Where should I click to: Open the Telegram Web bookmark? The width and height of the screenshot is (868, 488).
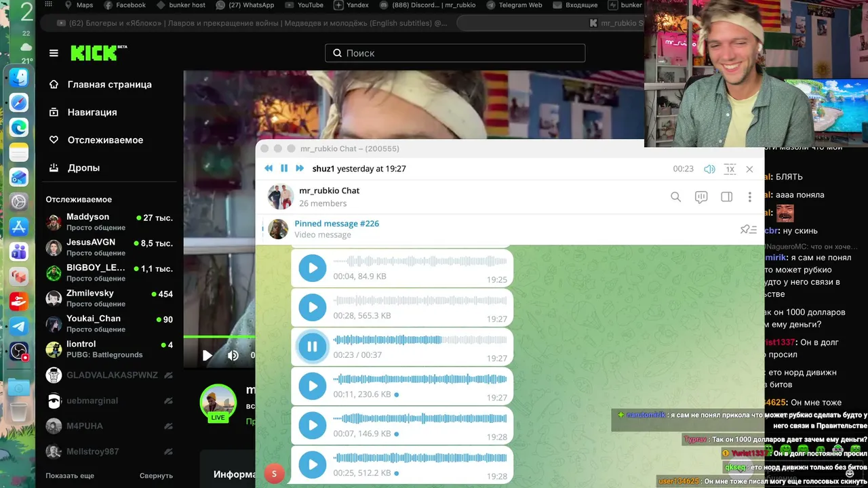tap(514, 5)
